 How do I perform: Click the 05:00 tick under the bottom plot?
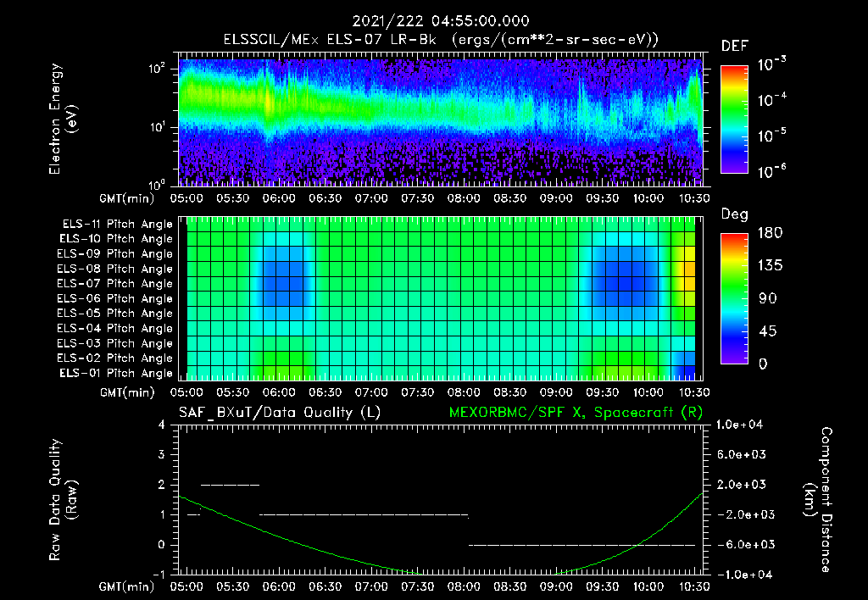(186, 586)
